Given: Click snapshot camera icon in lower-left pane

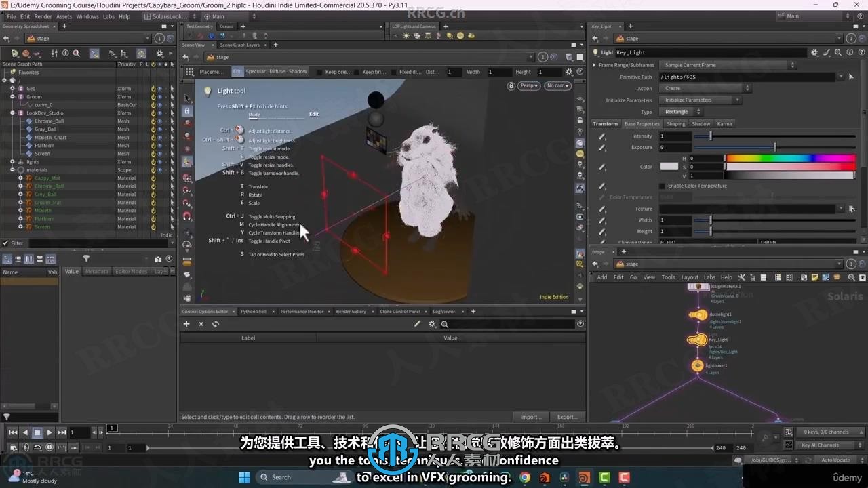Looking at the screenshot, I should 158,259.
